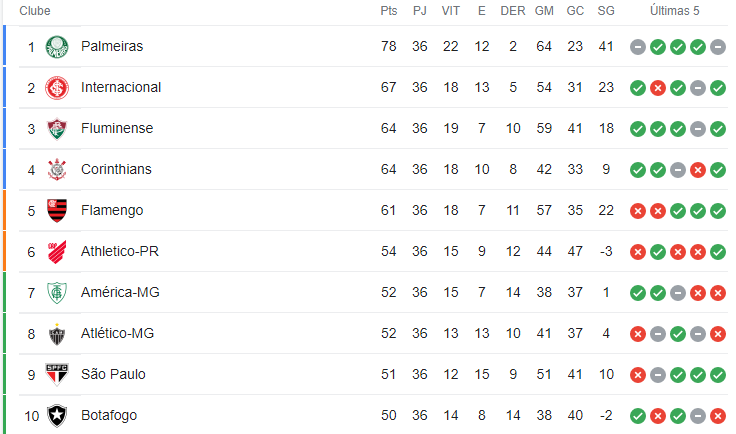
Task: Click the América-MG club crest
Action: [x=57, y=293]
